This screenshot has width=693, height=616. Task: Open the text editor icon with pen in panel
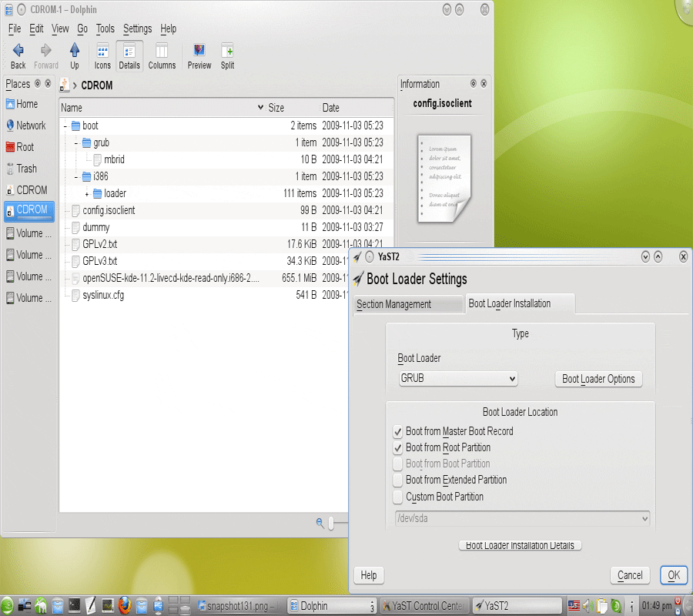91,605
